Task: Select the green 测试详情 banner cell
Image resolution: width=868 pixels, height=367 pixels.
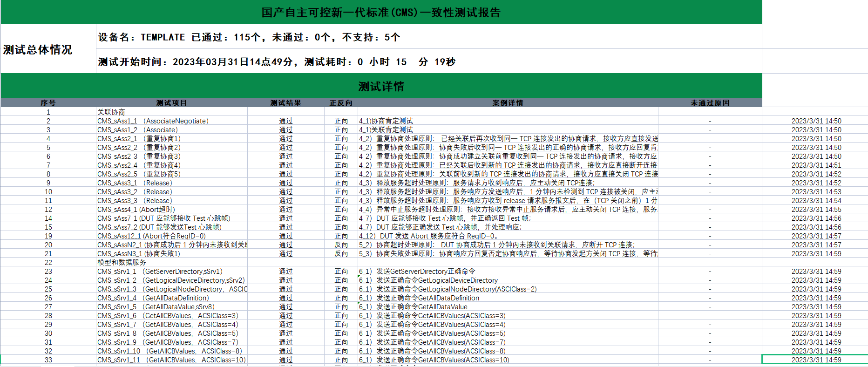Action: pos(381,86)
